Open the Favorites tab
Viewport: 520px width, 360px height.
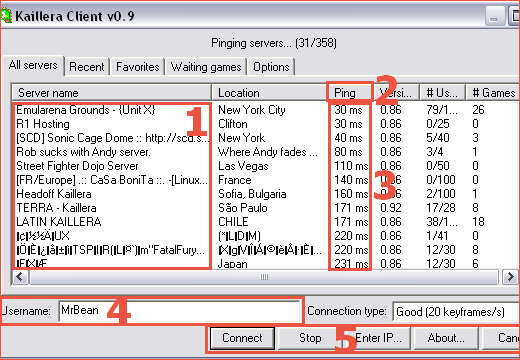point(138,67)
